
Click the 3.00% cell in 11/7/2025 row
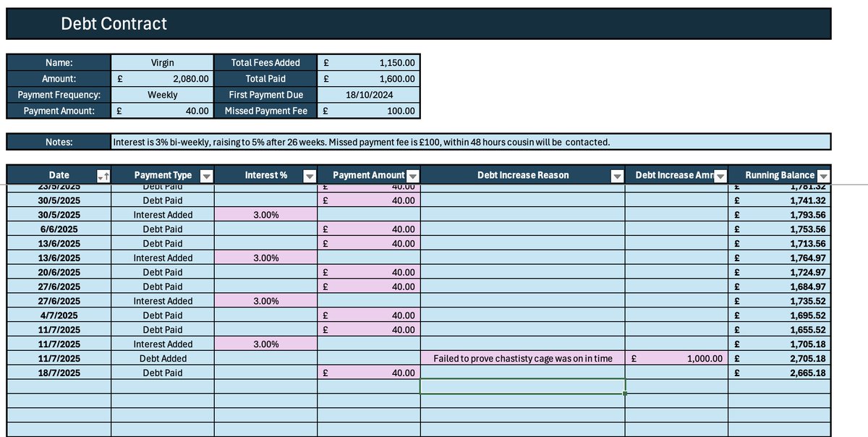coord(265,344)
